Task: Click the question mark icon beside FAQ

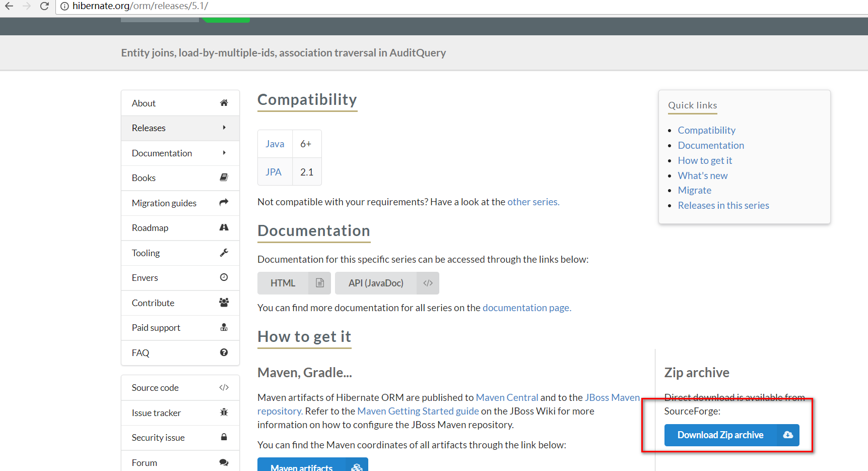Action: (224, 352)
